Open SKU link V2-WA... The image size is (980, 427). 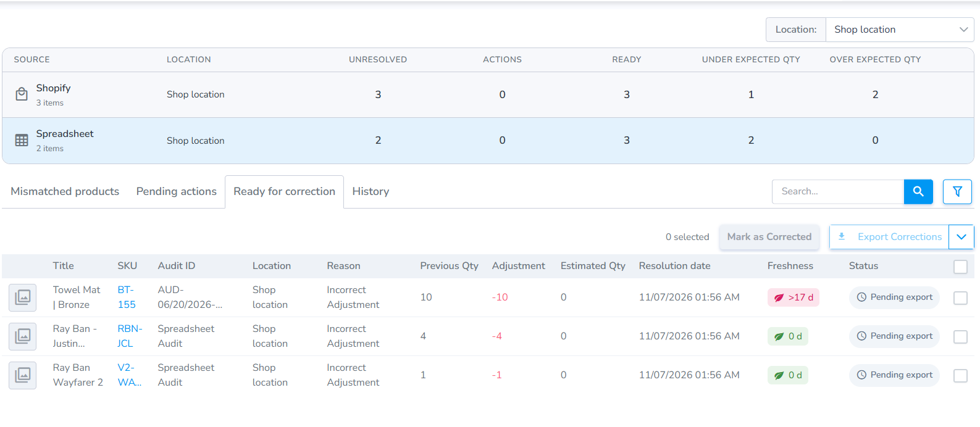click(130, 375)
